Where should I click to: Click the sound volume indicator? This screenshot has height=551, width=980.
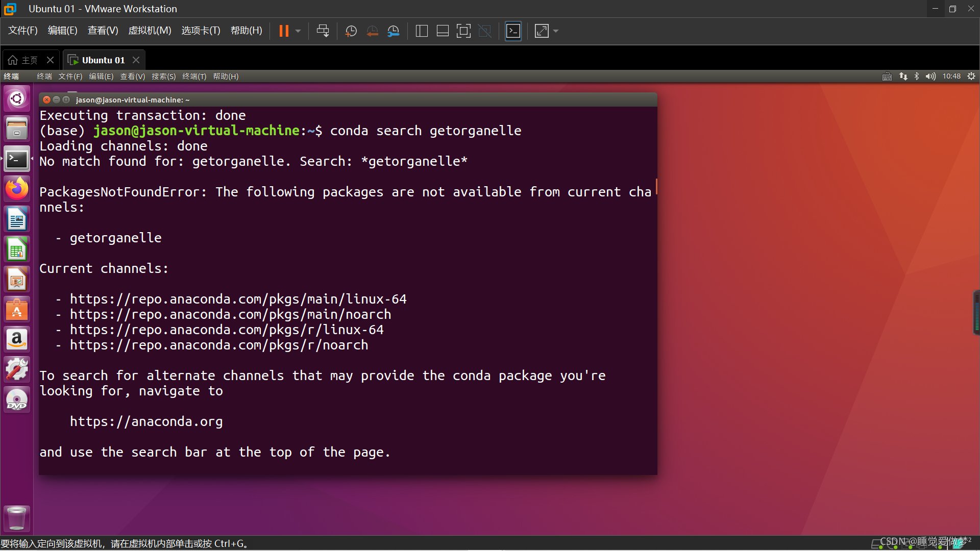[930, 77]
